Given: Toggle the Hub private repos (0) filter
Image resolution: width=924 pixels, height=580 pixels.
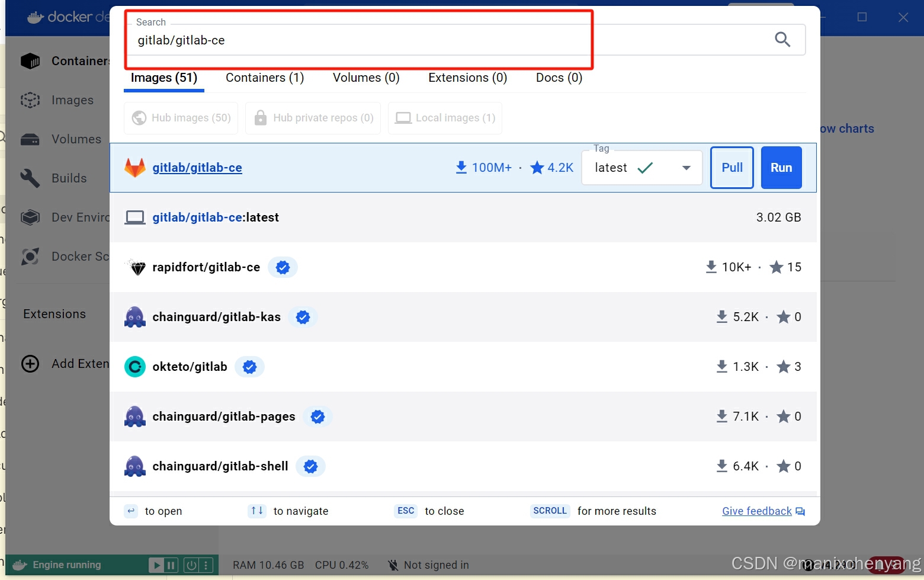Looking at the screenshot, I should (x=313, y=118).
